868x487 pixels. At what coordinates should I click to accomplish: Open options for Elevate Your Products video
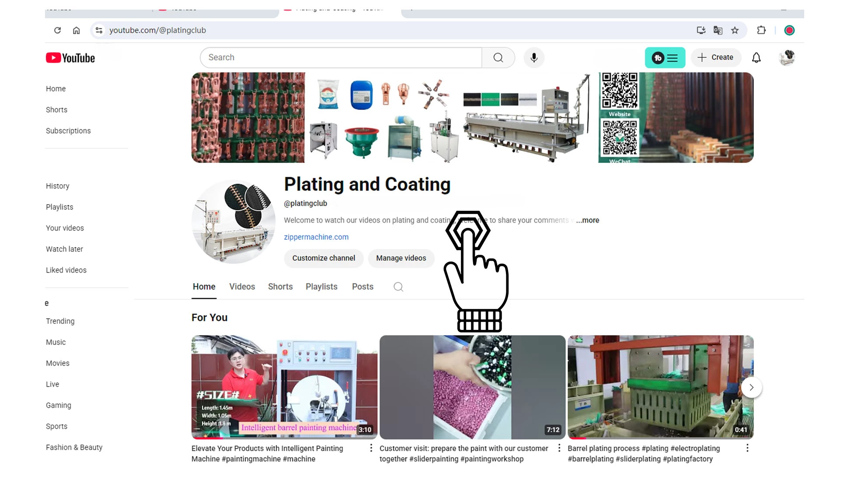[x=371, y=448]
